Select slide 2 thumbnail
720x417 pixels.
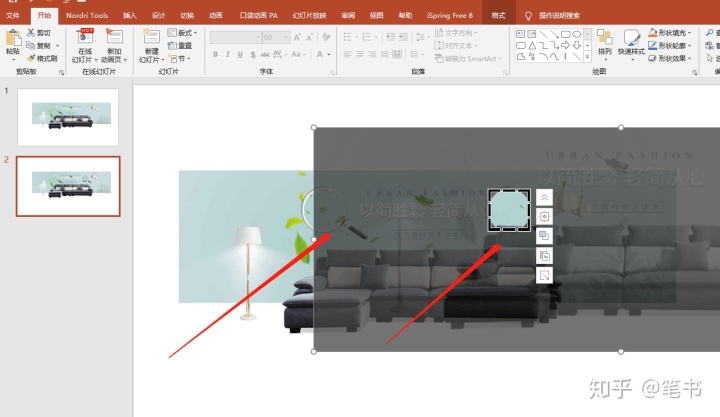[x=68, y=186]
